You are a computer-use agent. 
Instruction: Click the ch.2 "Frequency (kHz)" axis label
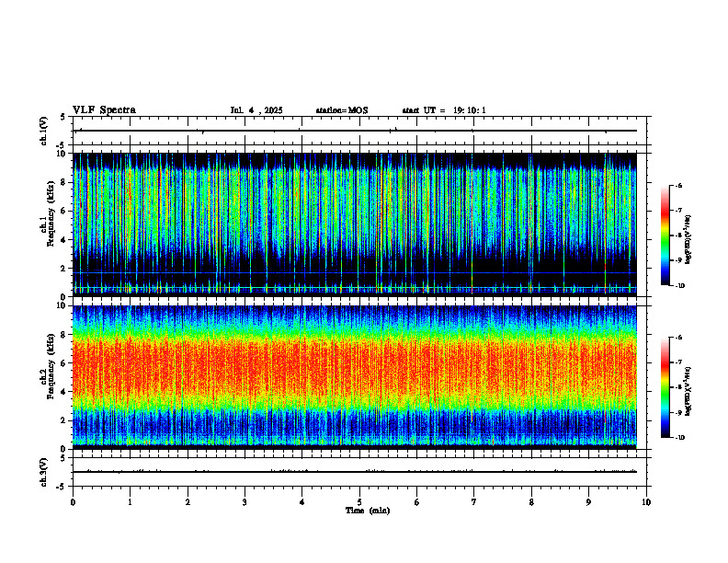[x=51, y=366]
